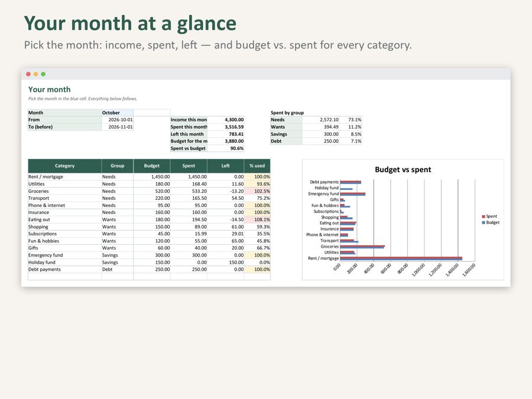Screen dimensions: 532x399
Task: Click the Groceries bar in the chart
Action: tap(362, 246)
